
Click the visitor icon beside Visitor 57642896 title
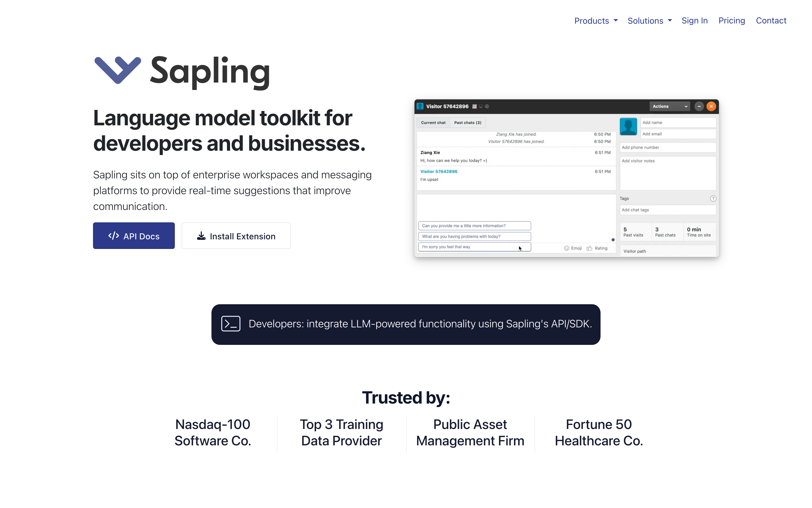click(x=420, y=106)
